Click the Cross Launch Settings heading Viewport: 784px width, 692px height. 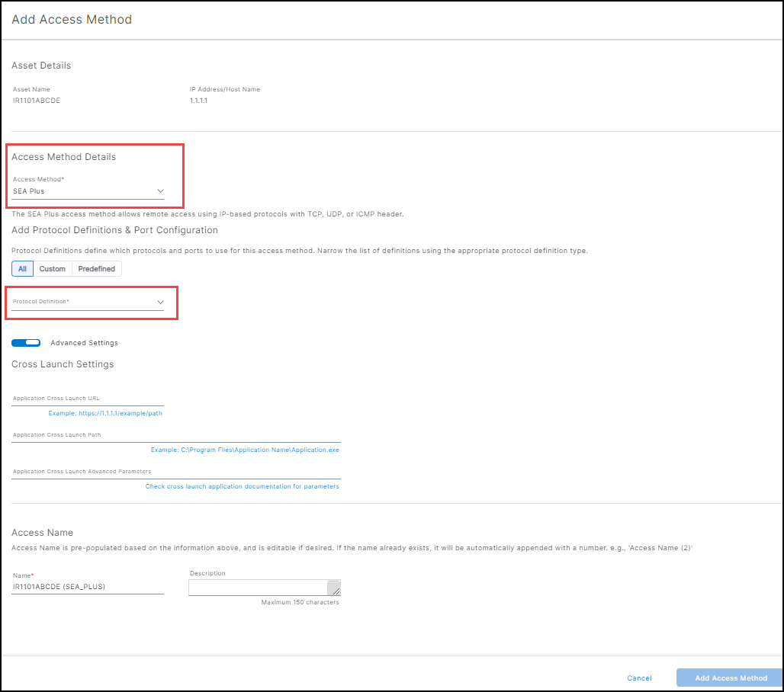(63, 364)
